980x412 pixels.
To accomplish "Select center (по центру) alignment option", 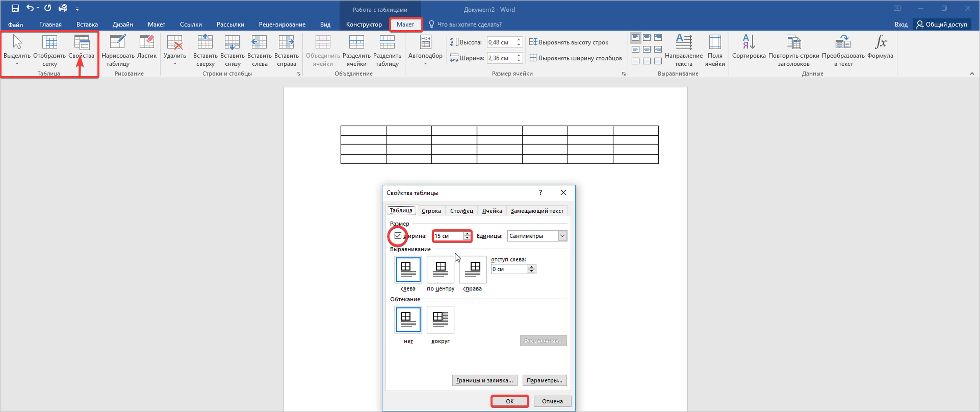I will click(x=440, y=270).
